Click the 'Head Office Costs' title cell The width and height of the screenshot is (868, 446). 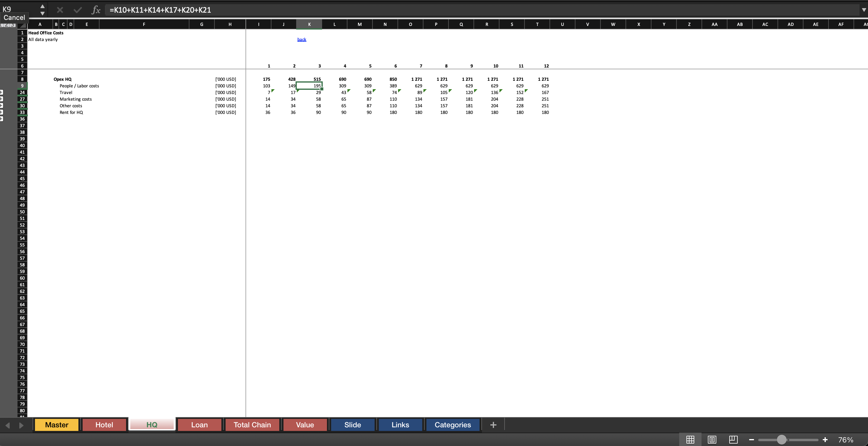[46, 33]
